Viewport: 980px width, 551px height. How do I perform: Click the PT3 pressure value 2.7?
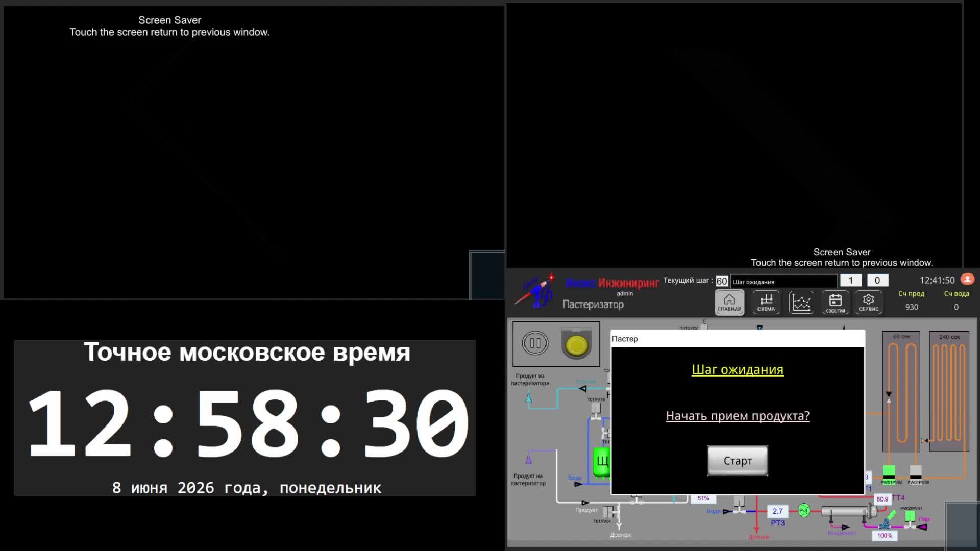777,511
